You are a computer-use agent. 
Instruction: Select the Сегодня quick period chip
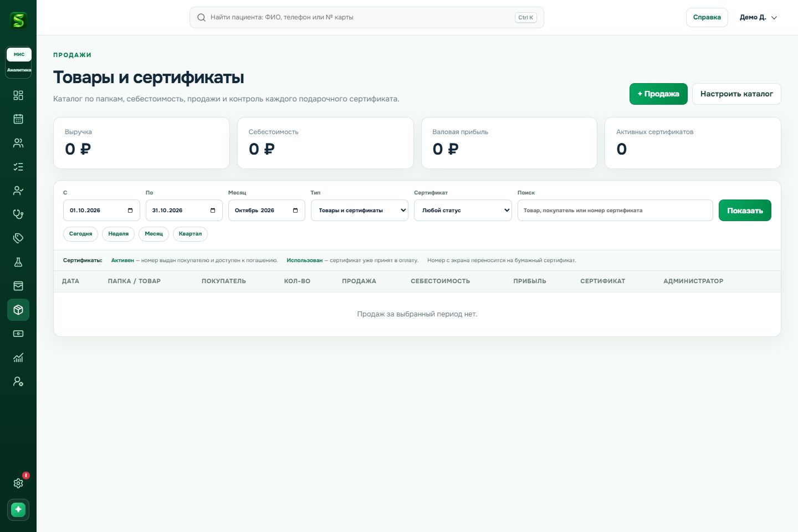point(80,234)
